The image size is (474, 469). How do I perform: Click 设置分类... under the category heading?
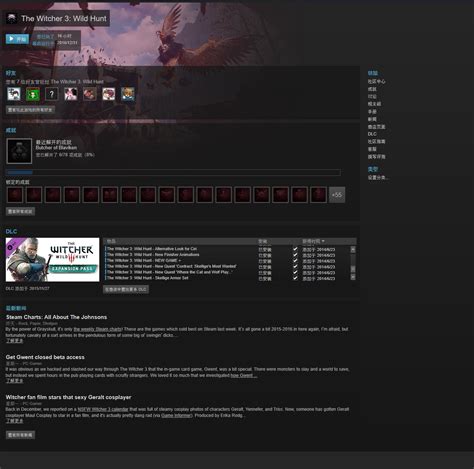pyautogui.click(x=378, y=178)
